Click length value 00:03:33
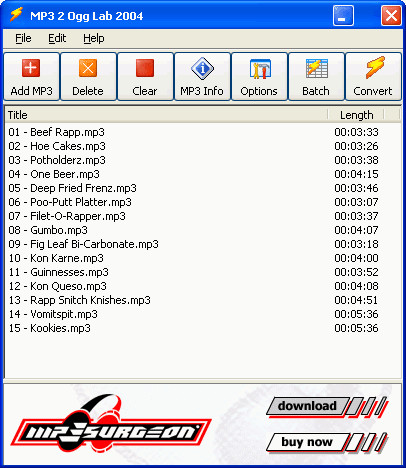This screenshot has height=468, width=406. [x=356, y=132]
